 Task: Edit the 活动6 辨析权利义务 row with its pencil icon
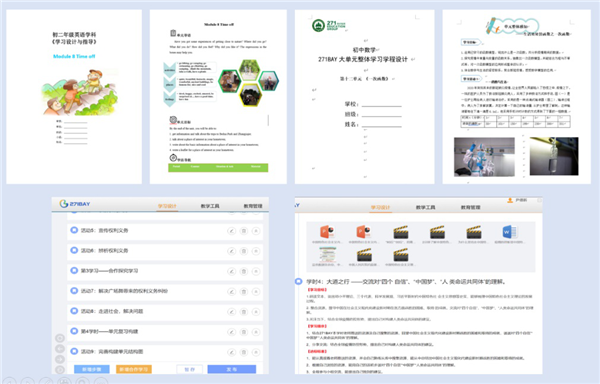coord(232,251)
